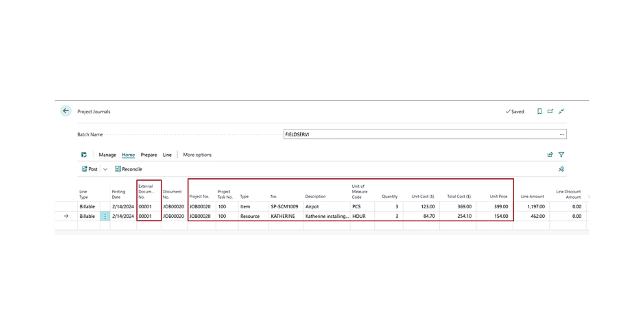
Task: Click the Unit Price column header
Action: 498,197
